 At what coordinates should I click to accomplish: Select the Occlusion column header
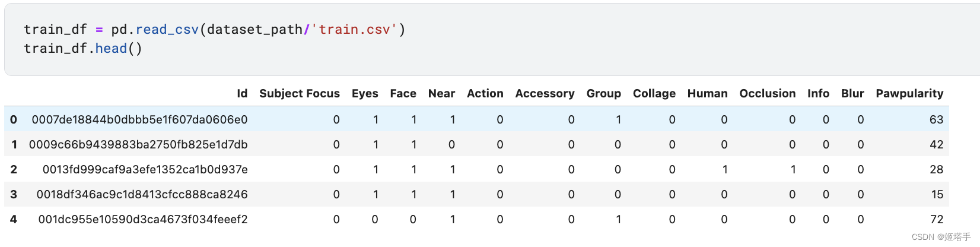(767, 94)
